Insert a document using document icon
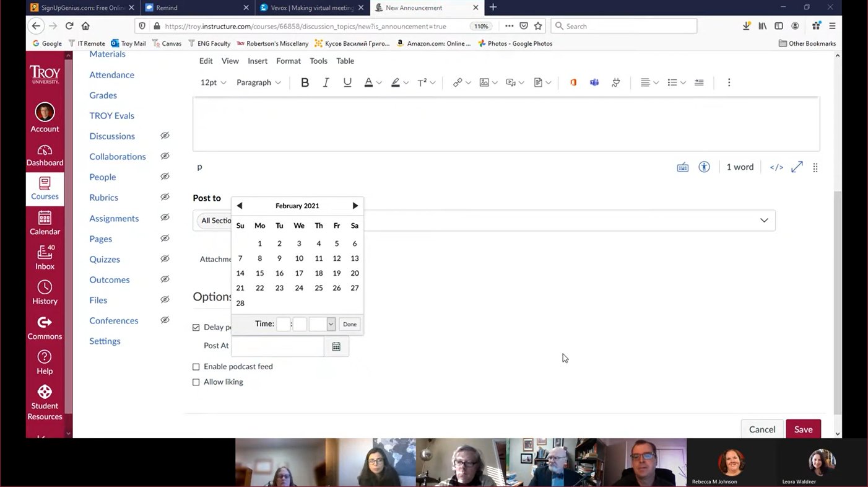Screen dimensions: 868x487 [538, 82]
